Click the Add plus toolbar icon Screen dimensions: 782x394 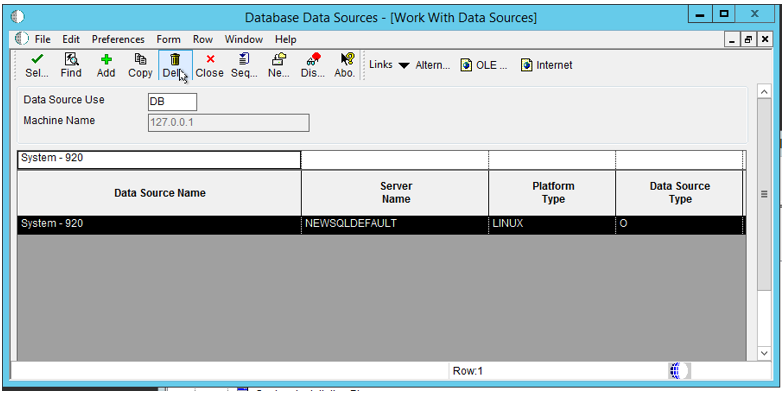(x=106, y=60)
